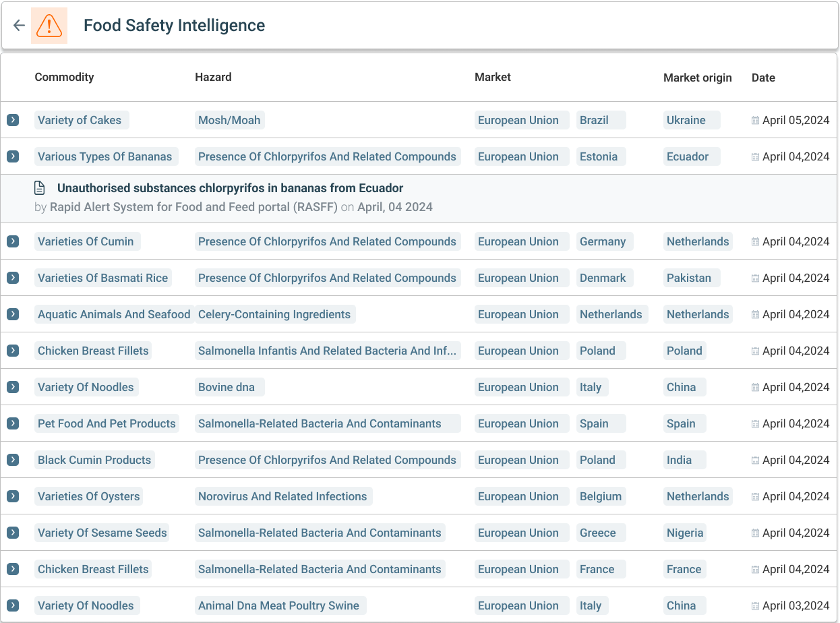
Task: Click the Date column header
Action: (763, 78)
